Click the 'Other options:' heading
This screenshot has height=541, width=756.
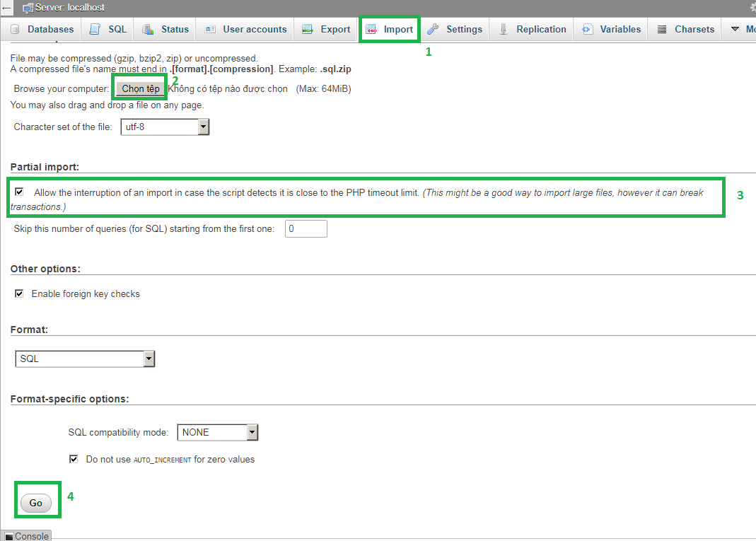45,269
